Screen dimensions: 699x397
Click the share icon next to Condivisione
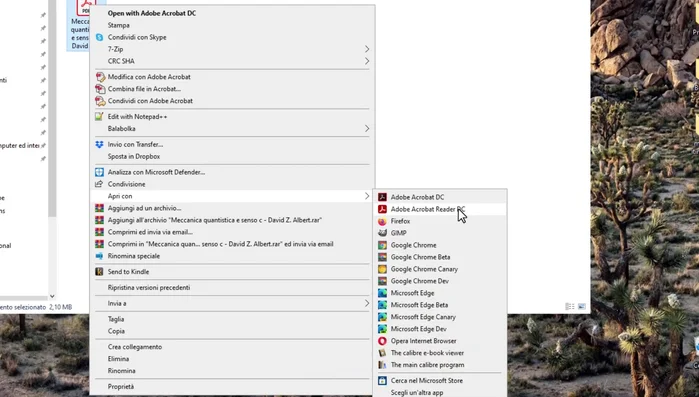coord(99,184)
